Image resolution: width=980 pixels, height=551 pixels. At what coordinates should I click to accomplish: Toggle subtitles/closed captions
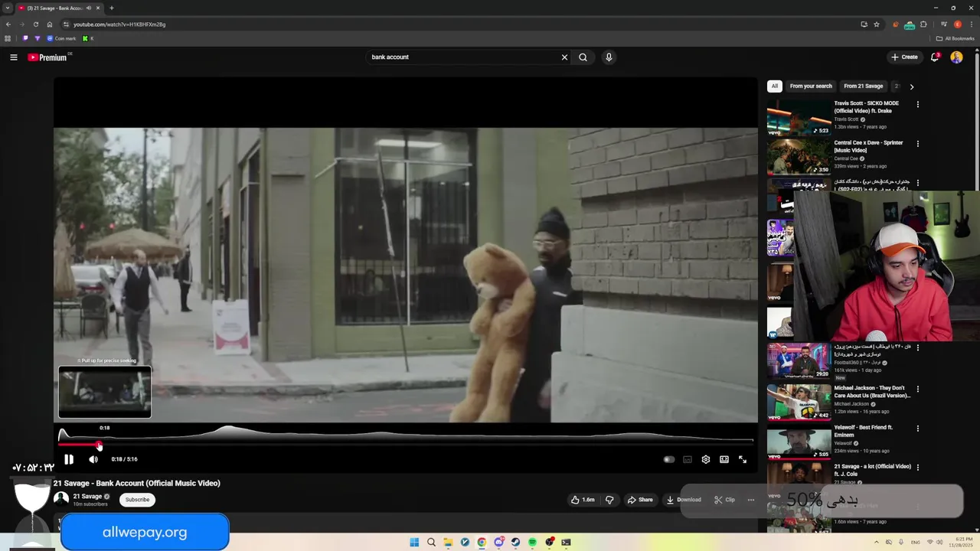(x=688, y=459)
